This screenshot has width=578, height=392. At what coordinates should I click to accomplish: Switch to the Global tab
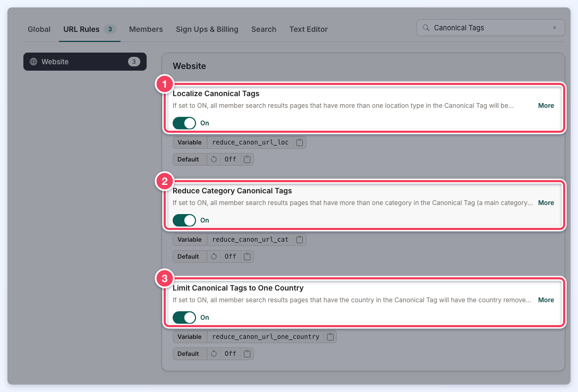39,29
